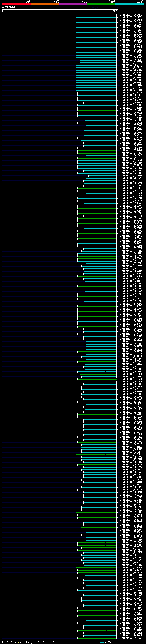Click the green ~80% identity scale segment

tap(101, 4)
